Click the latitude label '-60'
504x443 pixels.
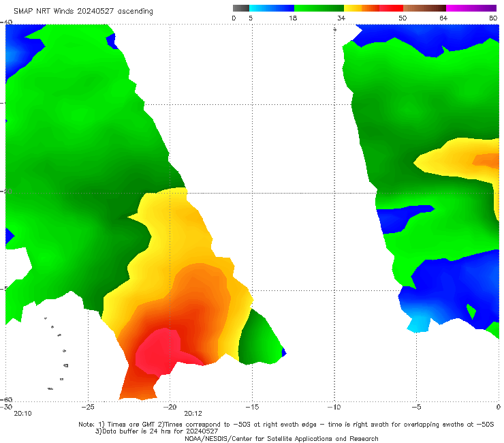coord(6,399)
